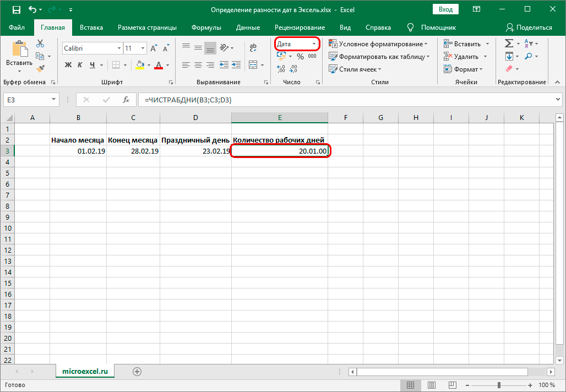566x392 pixels.
Task: Click the Save icon in title bar
Action: point(17,10)
